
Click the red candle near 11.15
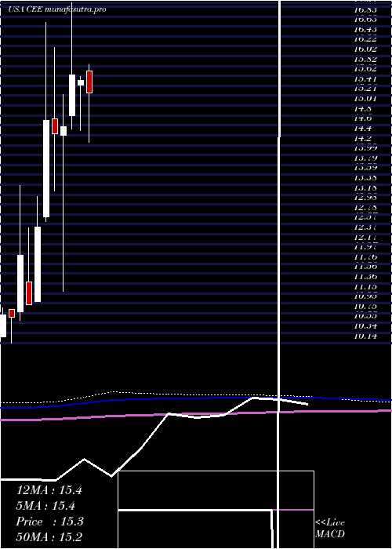pos(29,293)
